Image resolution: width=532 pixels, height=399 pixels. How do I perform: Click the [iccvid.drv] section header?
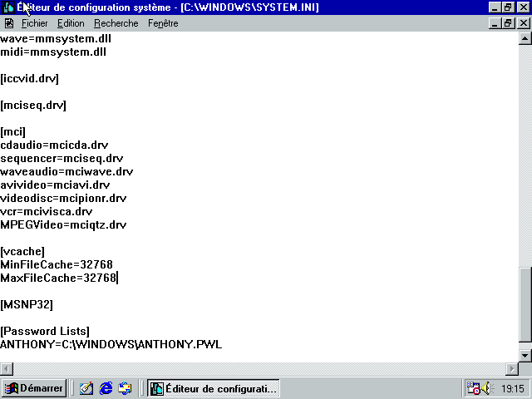[x=30, y=79]
